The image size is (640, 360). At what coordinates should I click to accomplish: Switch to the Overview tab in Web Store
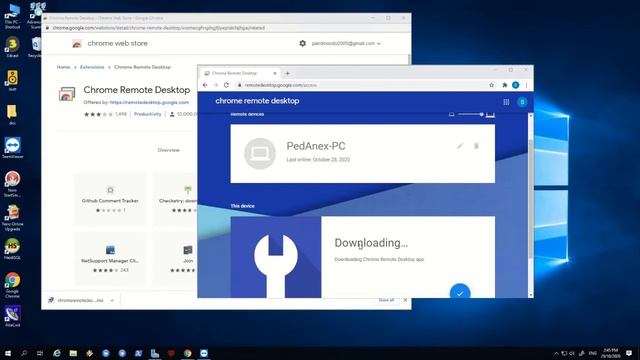tap(169, 150)
